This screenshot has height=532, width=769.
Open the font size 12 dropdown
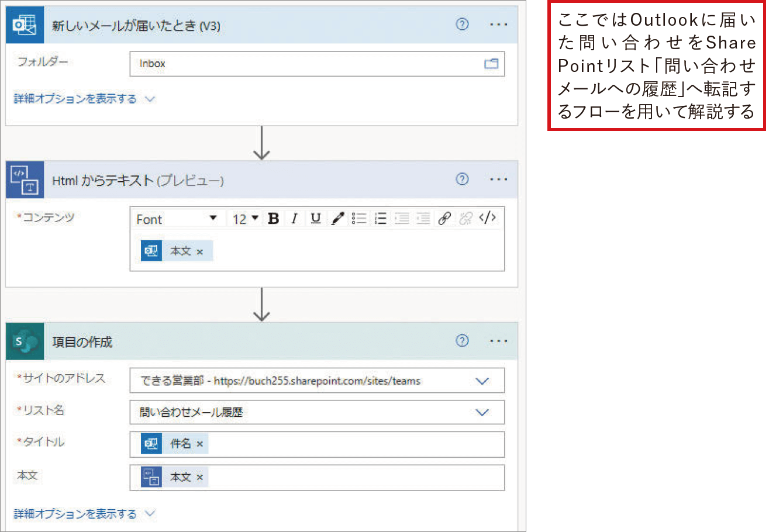[245, 219]
